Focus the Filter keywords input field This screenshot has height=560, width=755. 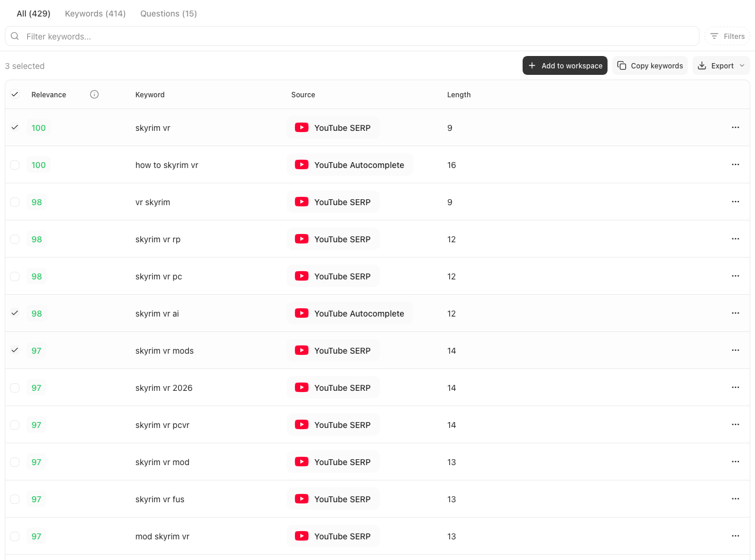pos(352,36)
